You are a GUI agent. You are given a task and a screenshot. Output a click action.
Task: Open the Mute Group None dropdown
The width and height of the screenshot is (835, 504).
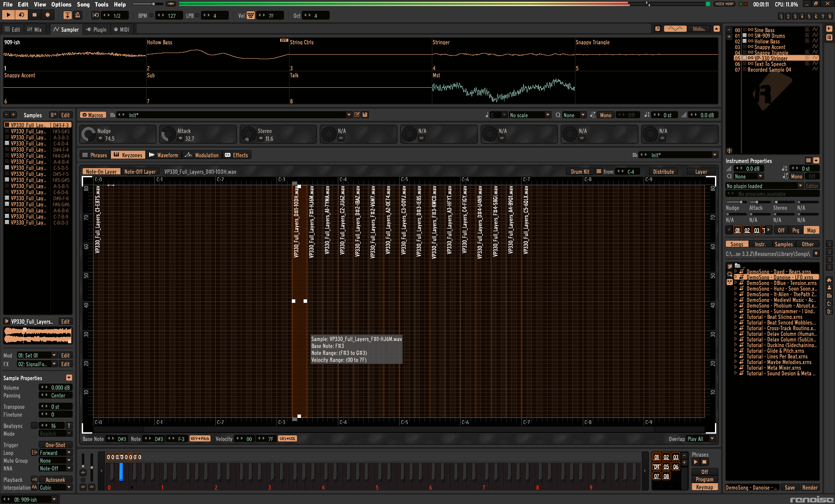pyautogui.click(x=55, y=461)
